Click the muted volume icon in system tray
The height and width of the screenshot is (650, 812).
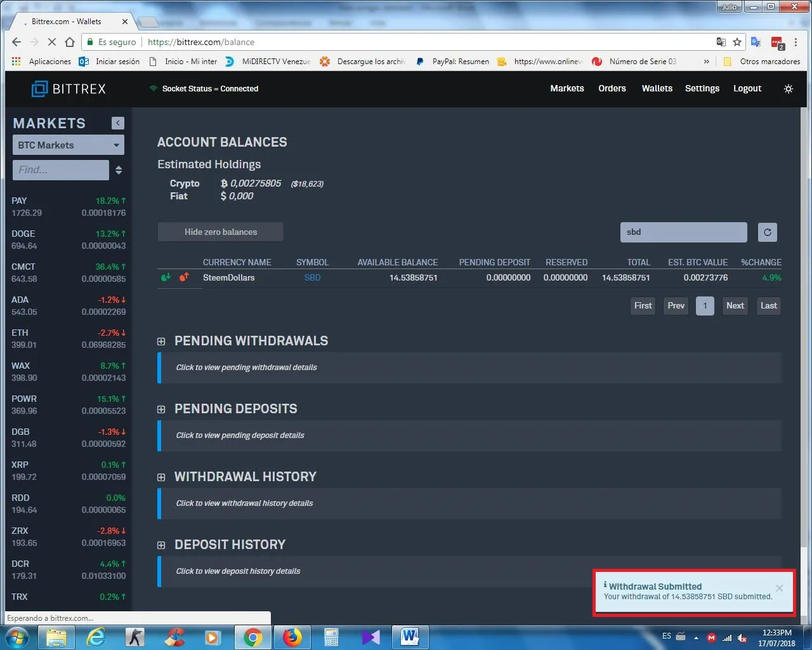click(x=742, y=638)
